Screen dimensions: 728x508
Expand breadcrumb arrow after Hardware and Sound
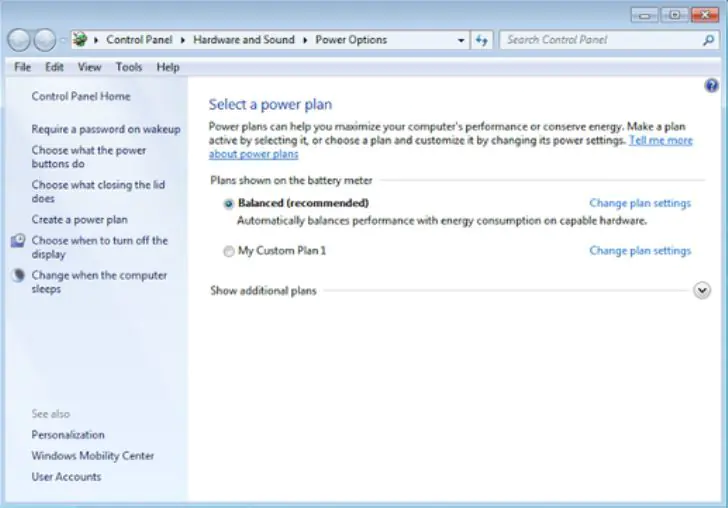pos(306,40)
